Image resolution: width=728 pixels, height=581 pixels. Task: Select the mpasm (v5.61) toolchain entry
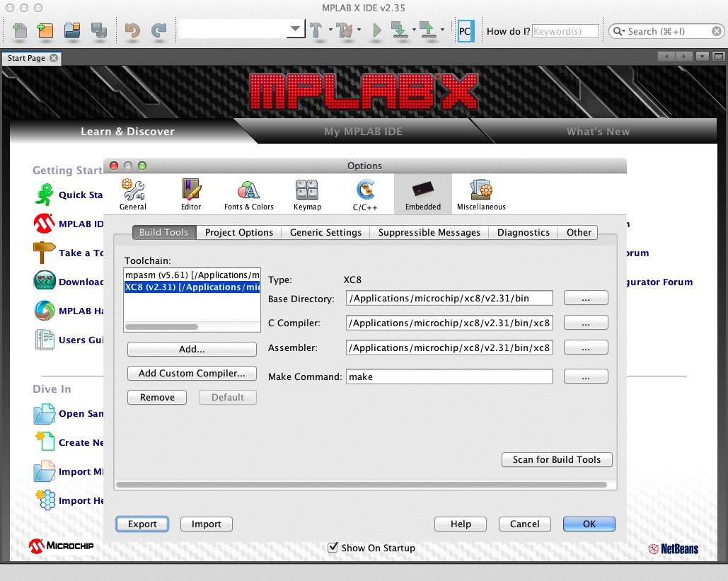(192, 275)
